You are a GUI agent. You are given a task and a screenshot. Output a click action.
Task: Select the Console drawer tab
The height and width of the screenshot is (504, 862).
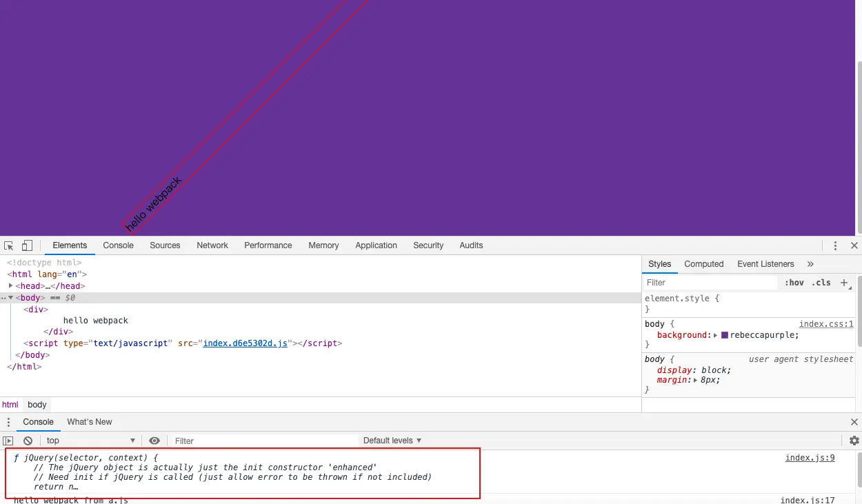pos(38,422)
